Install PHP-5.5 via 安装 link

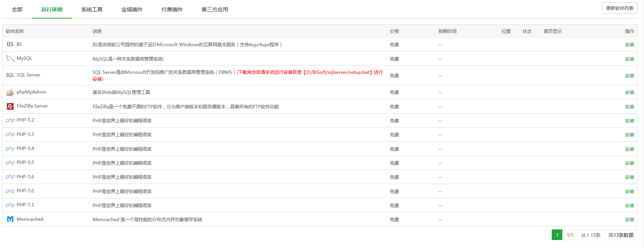click(x=630, y=163)
